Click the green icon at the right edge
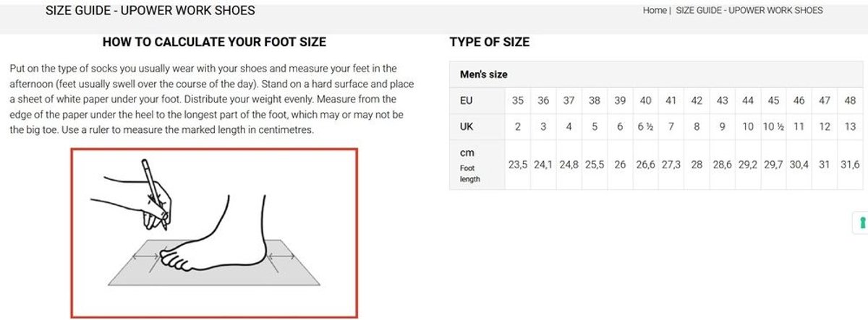Viewport: 868px width, 320px height. point(861,222)
